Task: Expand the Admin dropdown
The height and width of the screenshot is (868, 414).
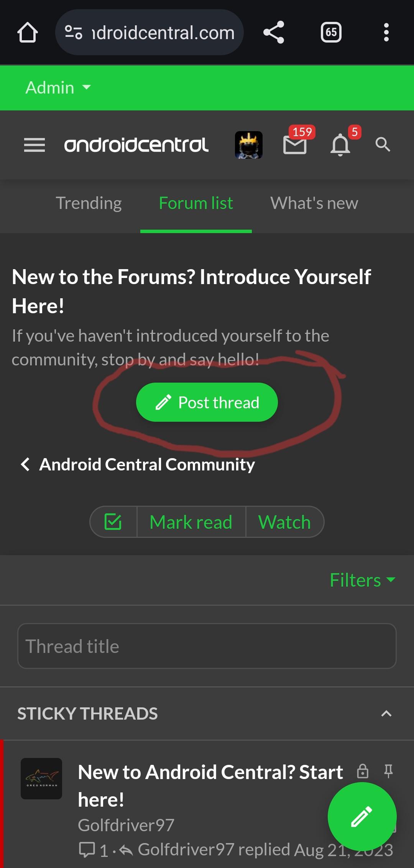Action: tap(58, 88)
